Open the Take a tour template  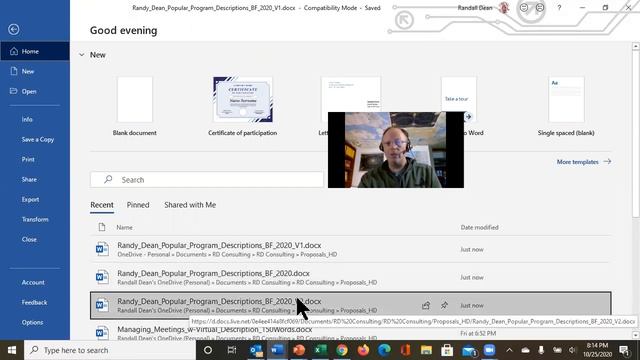(459, 99)
